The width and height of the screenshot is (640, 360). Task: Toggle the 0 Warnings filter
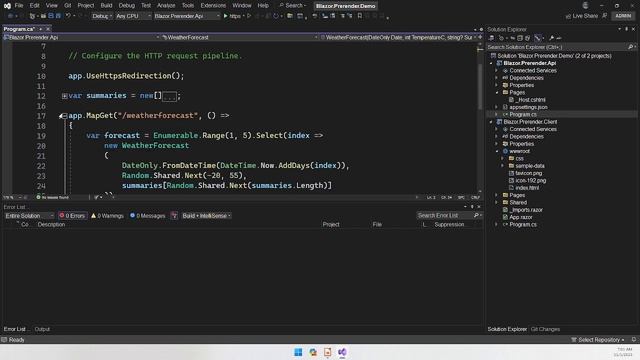[x=107, y=216]
